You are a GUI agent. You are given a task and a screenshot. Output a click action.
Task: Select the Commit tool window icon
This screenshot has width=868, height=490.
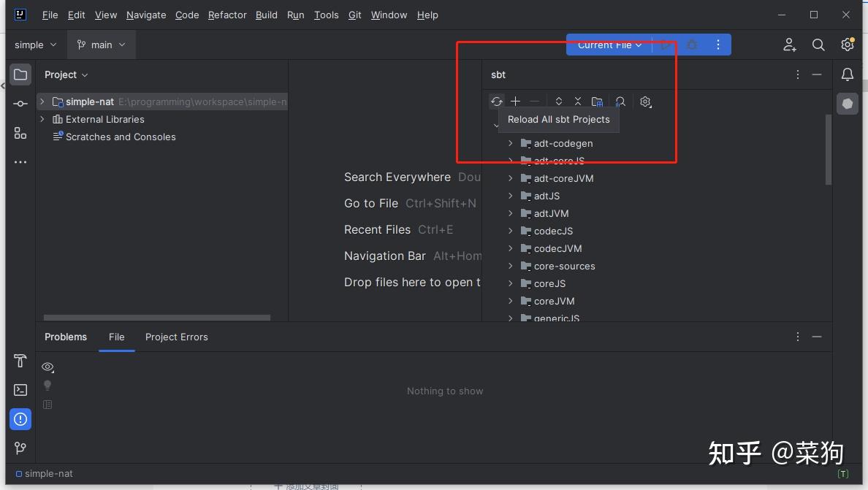[x=20, y=103]
